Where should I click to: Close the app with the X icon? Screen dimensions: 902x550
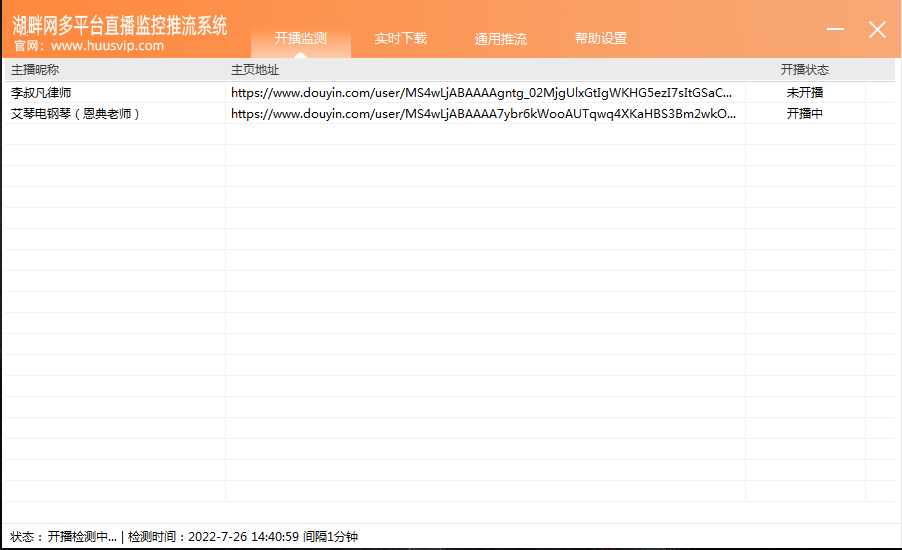(877, 30)
